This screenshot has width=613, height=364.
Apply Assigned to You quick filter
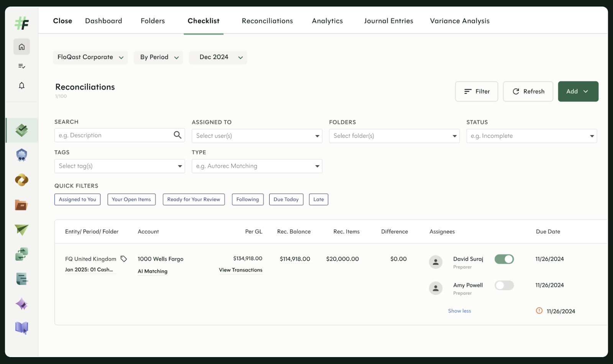pyautogui.click(x=77, y=199)
